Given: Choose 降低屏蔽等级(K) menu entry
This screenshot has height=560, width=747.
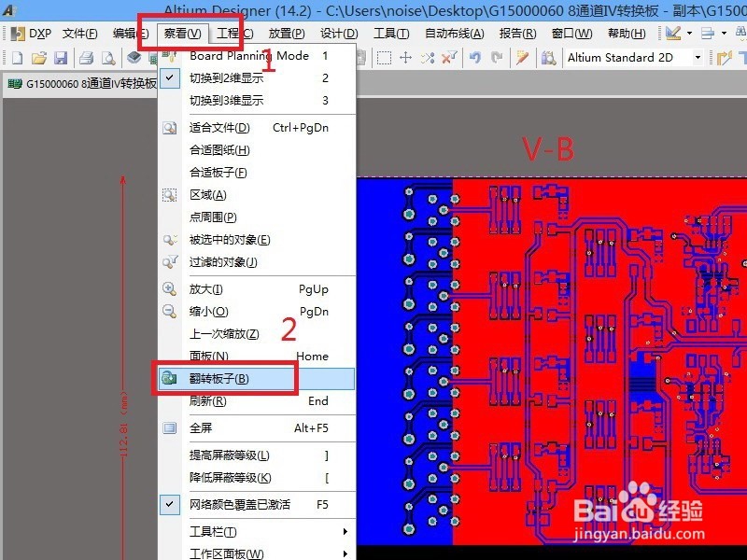Looking at the screenshot, I should (x=258, y=478).
